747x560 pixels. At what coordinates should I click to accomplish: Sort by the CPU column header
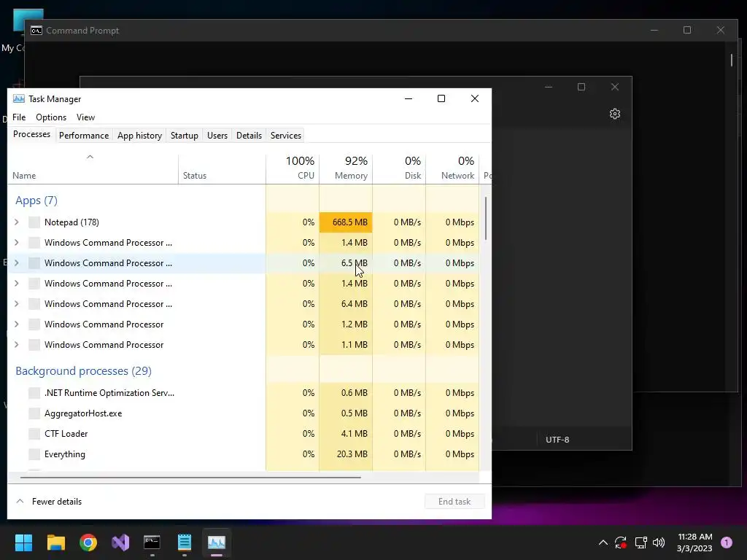(x=293, y=168)
